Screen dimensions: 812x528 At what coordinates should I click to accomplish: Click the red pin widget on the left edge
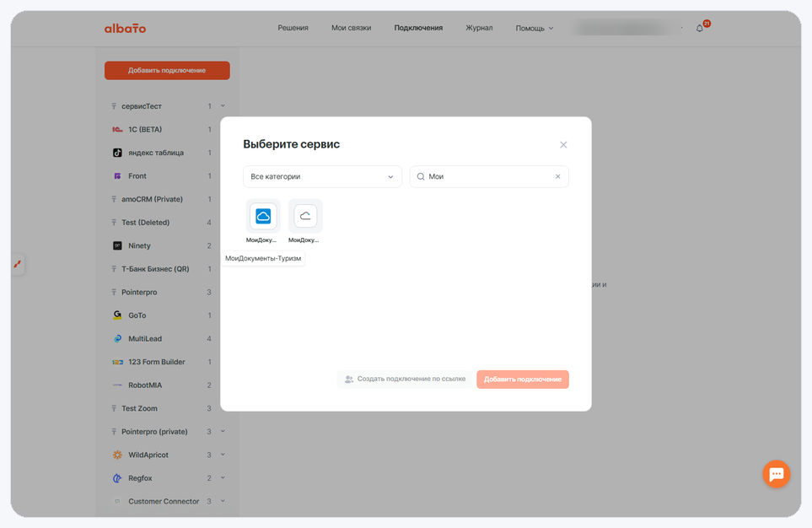coord(18,264)
